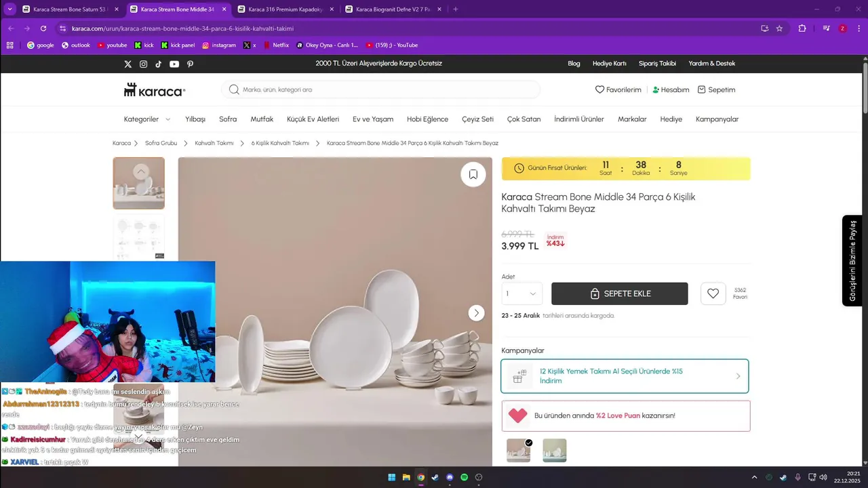The width and height of the screenshot is (868, 488).
Task: Click 6 Kişilik Kahvaltı Takımı breadcrumb
Action: 280,144
